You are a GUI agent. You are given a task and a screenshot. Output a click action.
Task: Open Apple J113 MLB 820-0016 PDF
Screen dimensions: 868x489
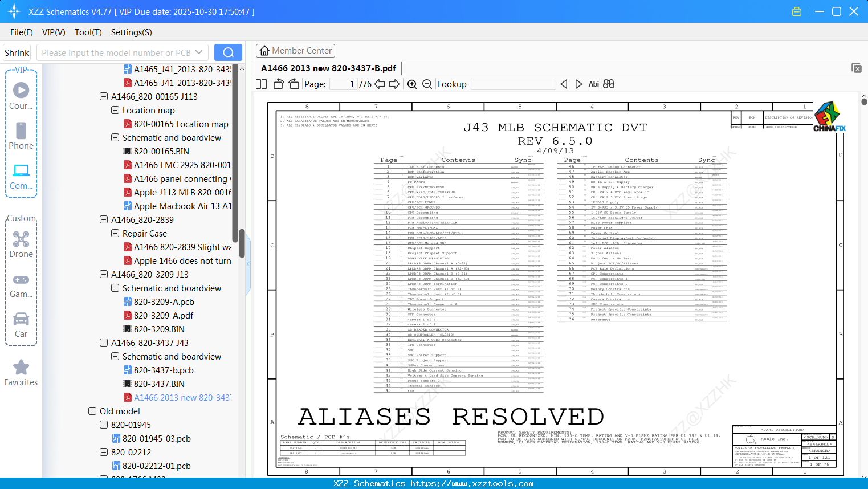177,193
